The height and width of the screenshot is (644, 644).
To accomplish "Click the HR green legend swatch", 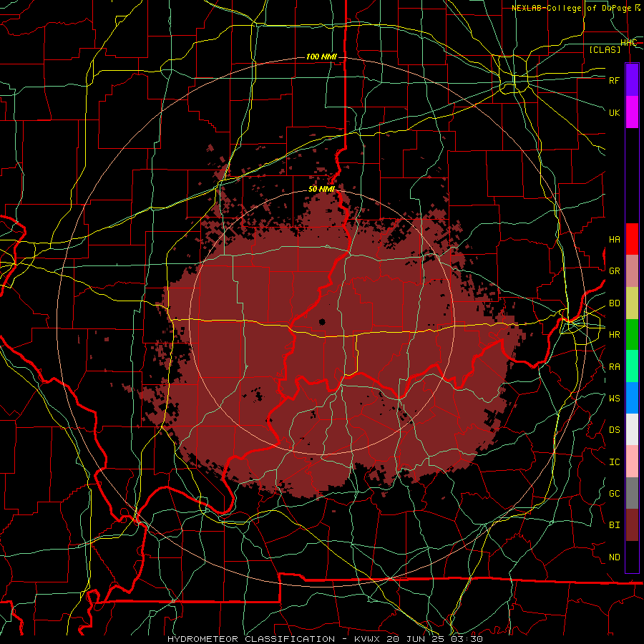I will (x=632, y=335).
